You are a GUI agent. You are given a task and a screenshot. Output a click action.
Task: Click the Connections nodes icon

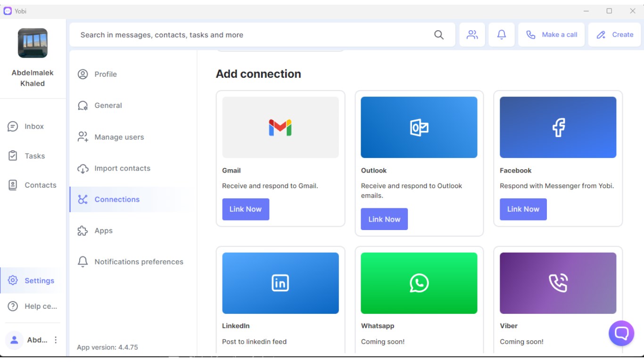(x=83, y=199)
